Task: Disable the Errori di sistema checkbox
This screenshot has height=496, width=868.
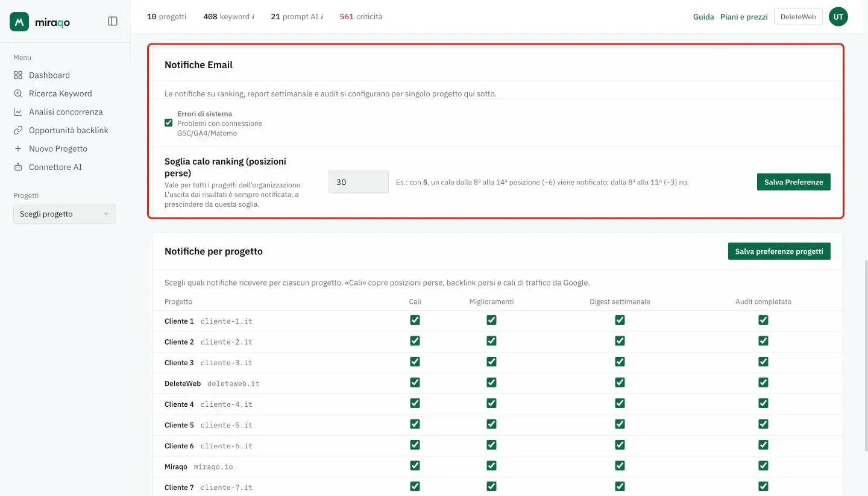Action: (x=169, y=123)
